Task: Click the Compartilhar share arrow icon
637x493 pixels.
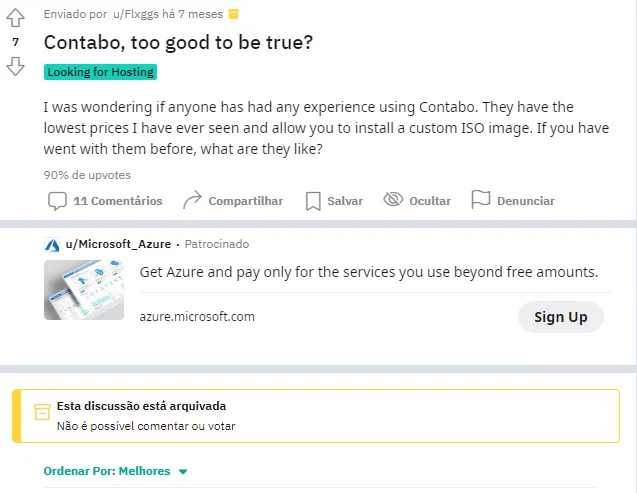Action: (x=192, y=201)
